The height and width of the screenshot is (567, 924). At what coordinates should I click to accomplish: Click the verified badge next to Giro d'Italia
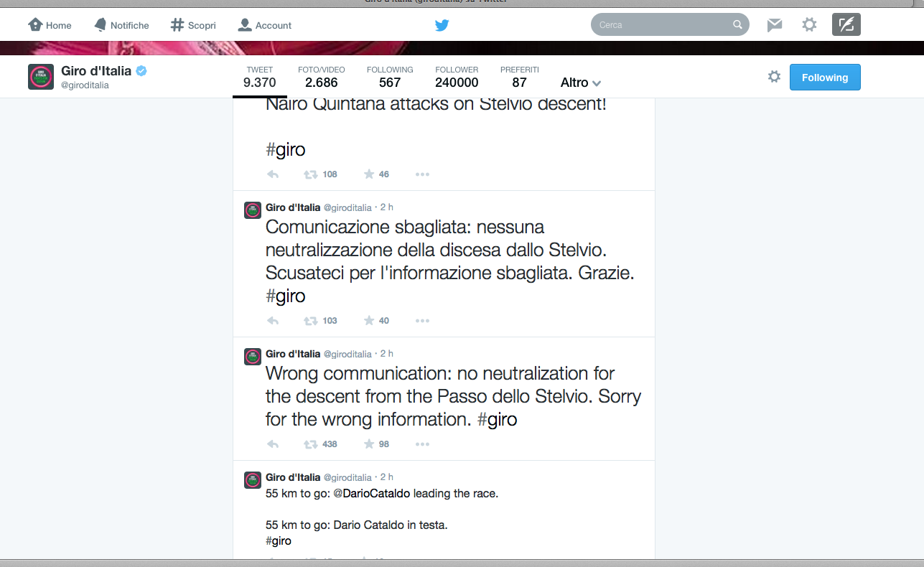coord(142,71)
